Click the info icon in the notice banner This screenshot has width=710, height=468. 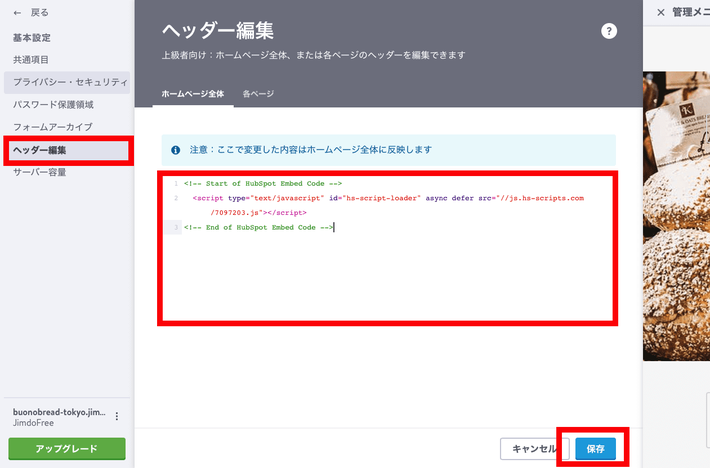(x=176, y=150)
